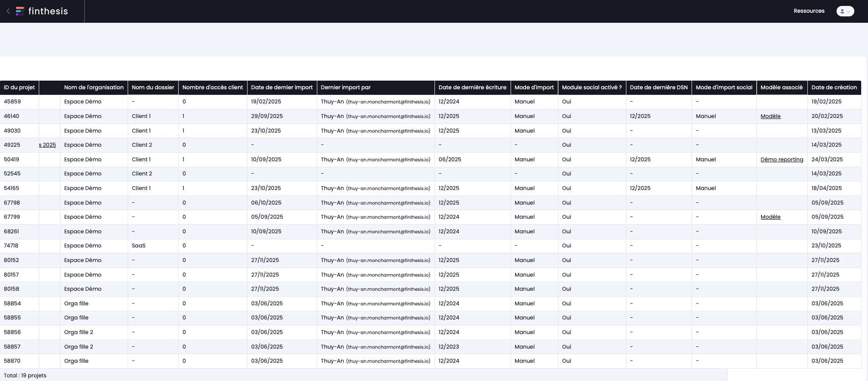Screen dimensions: 868x381
Task: Open the Démo reporting model link
Action: (x=782, y=160)
